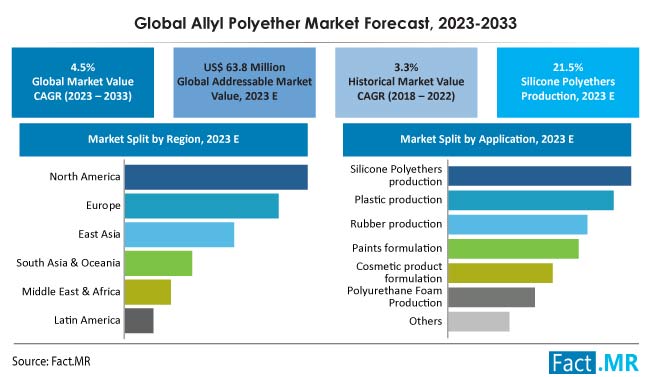This screenshot has width=650, height=377.
Task: Click the 'Market Split by Region, 2023 E' header
Action: pyautogui.click(x=163, y=139)
